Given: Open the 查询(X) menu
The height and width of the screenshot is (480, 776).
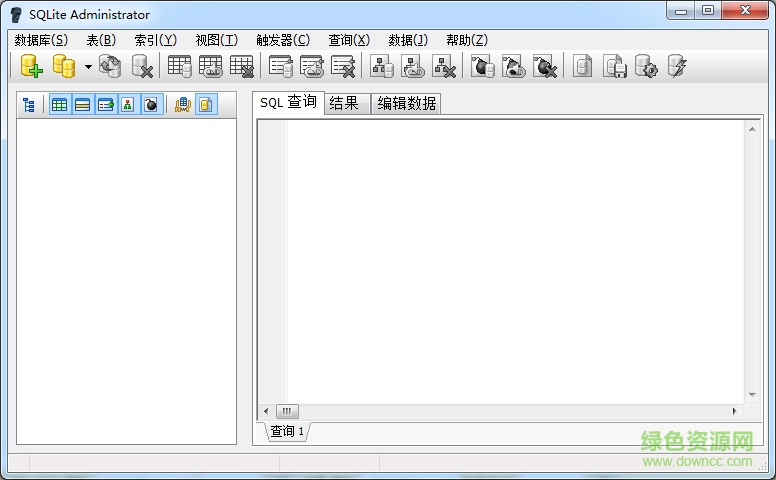Looking at the screenshot, I should (x=349, y=40).
